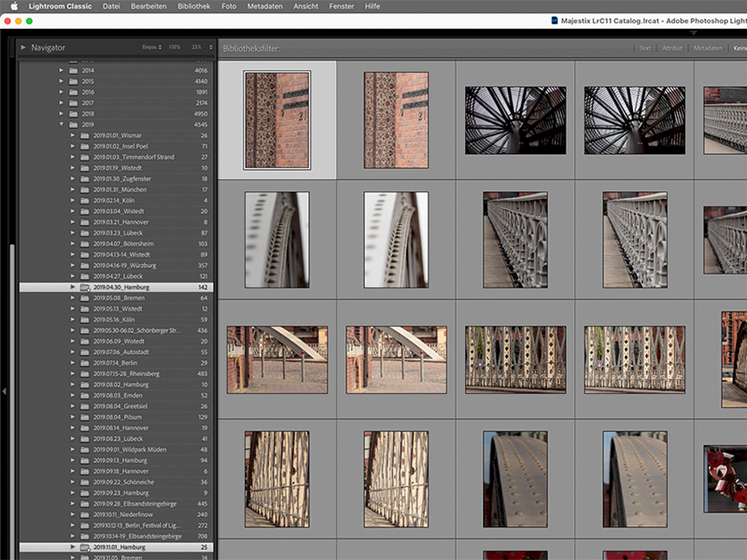Expand the 2019.01.01_Wismar folder
Screen dimensions: 747x560
73,135
